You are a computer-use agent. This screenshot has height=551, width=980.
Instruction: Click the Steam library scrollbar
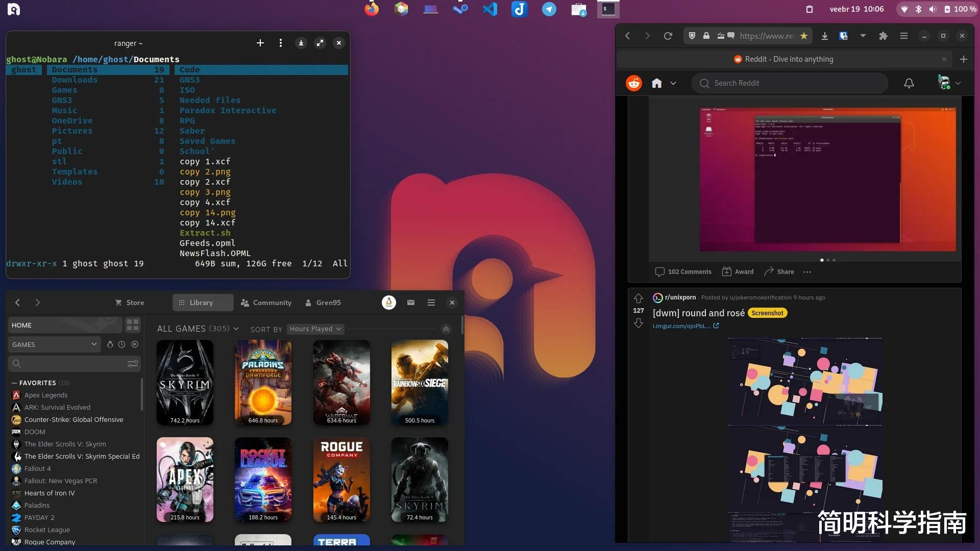pos(462,325)
